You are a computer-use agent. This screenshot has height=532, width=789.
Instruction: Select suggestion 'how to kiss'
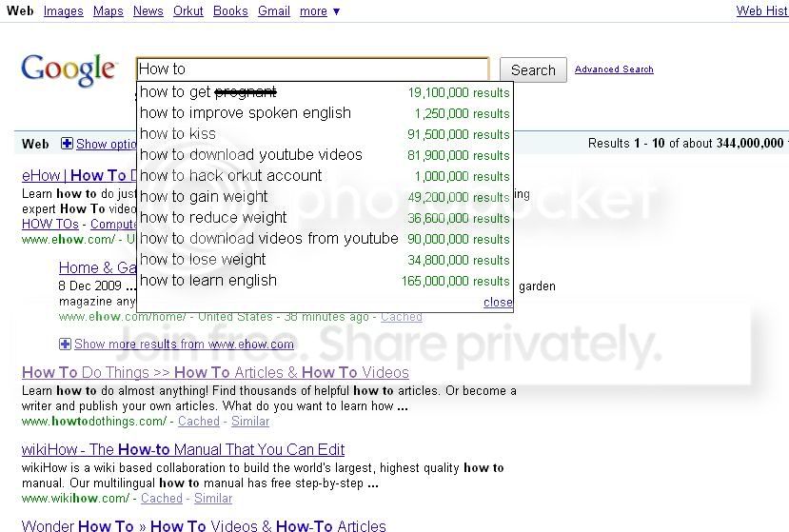[x=325, y=134]
